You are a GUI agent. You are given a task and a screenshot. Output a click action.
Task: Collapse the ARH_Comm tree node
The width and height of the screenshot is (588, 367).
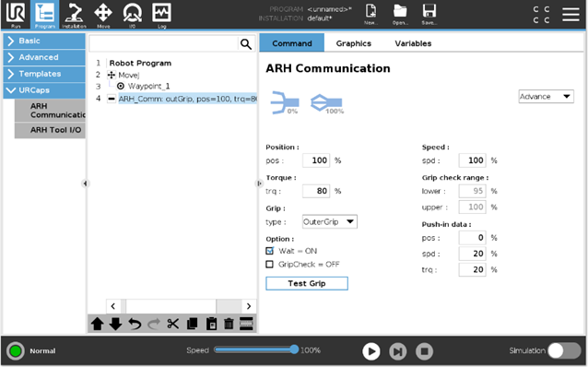[x=112, y=99]
